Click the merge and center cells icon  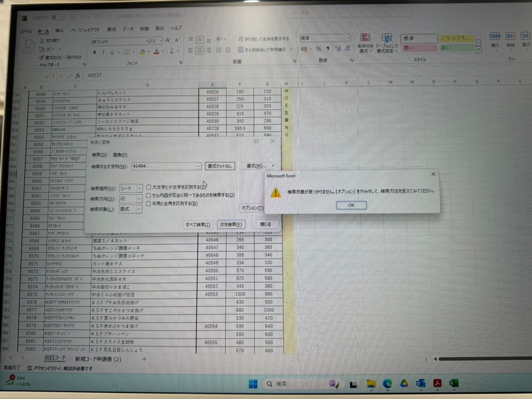[241, 50]
